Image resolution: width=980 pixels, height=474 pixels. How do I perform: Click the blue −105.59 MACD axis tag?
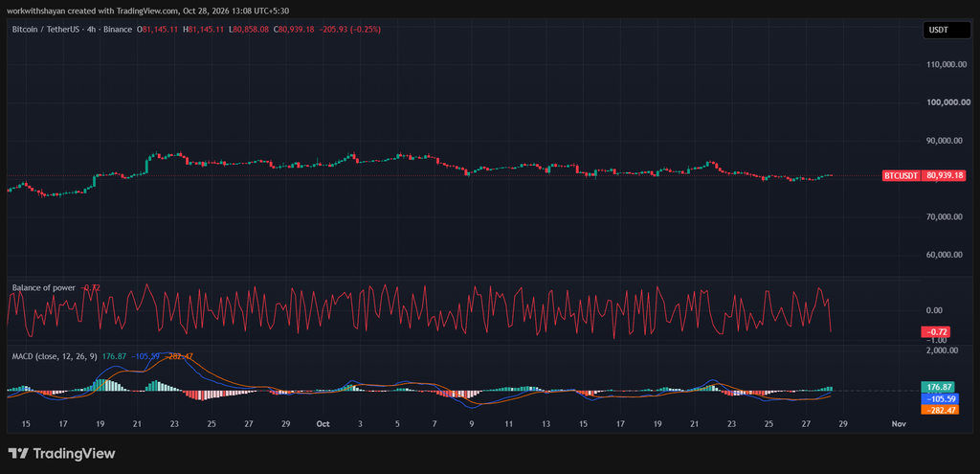pyautogui.click(x=940, y=398)
